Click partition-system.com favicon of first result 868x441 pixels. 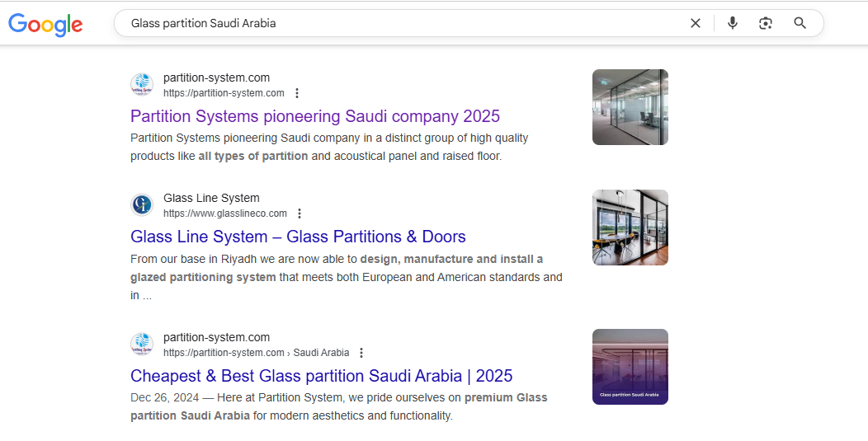point(142,85)
